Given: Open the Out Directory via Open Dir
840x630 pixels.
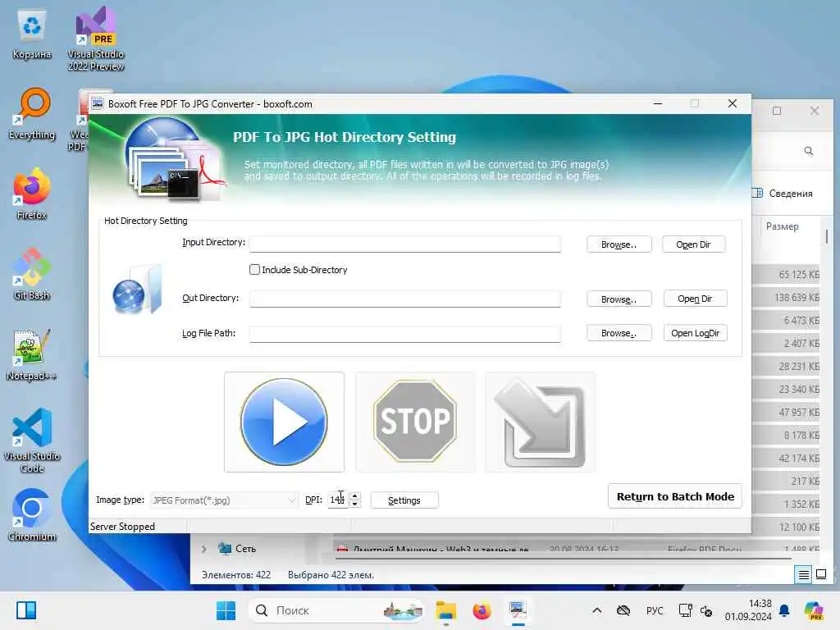Looking at the screenshot, I should [x=695, y=299].
